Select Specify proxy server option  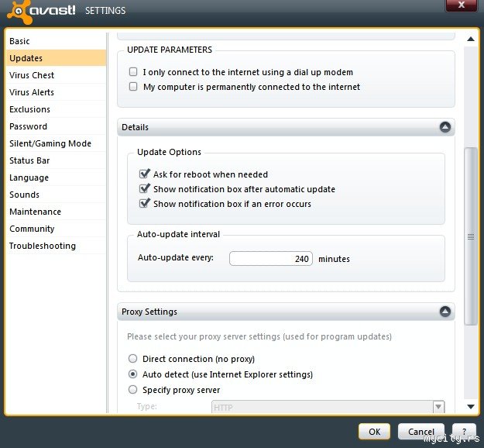[x=133, y=390]
